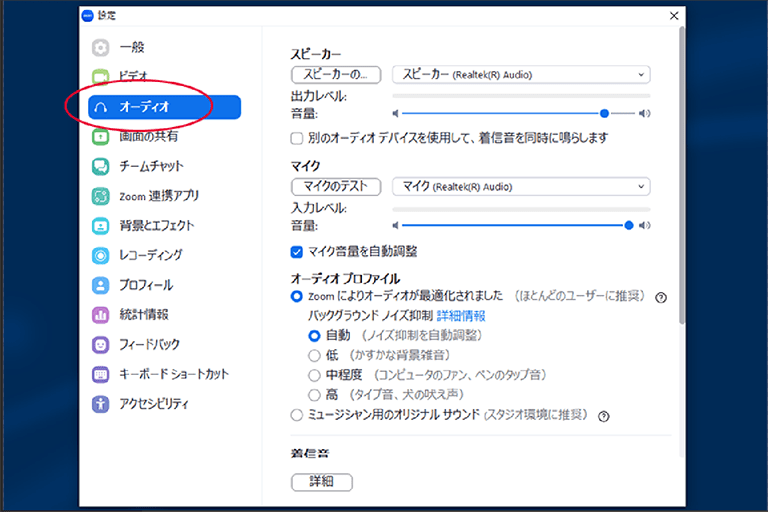Viewport: 768px width, 512px height.
Task: Click the settings vertical scrollbar
Action: coord(681,176)
